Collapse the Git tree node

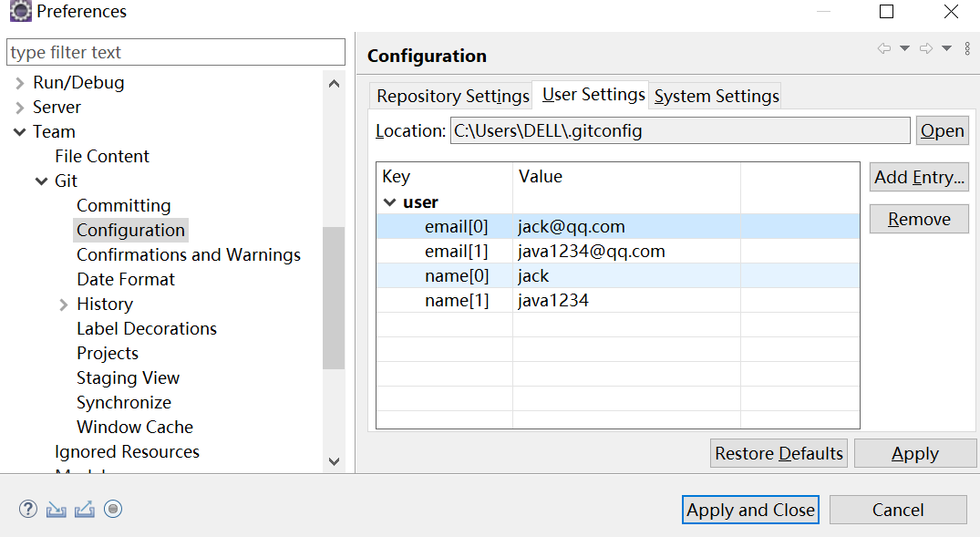pyautogui.click(x=42, y=181)
